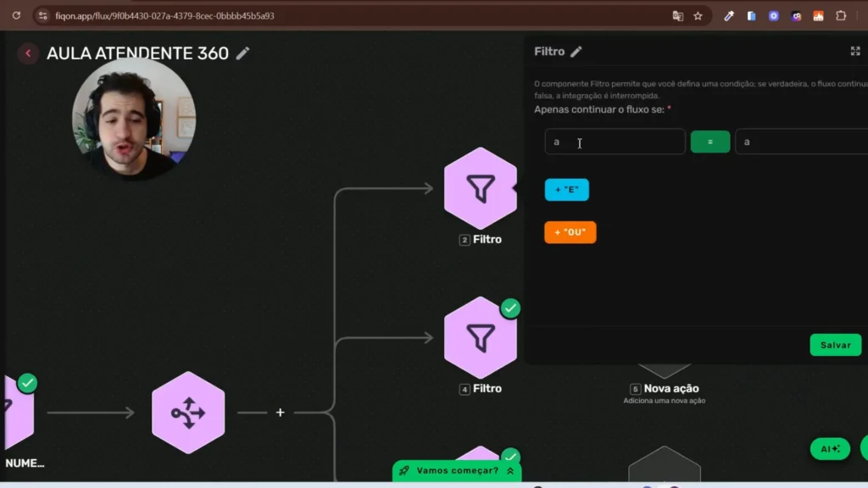Click the Filtro panel title text
Viewport: 868px width, 488px height.
pos(549,52)
